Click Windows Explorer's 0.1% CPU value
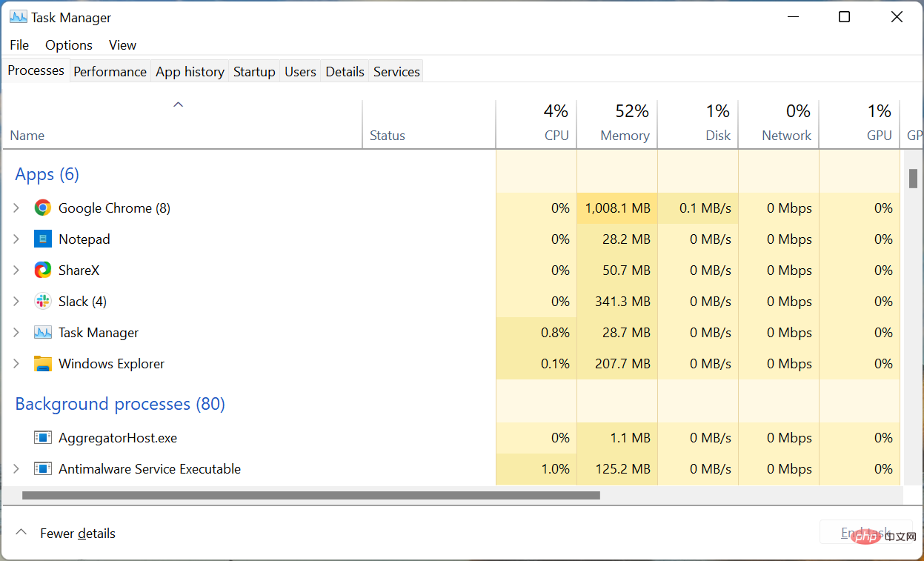This screenshot has width=924, height=561. [555, 364]
